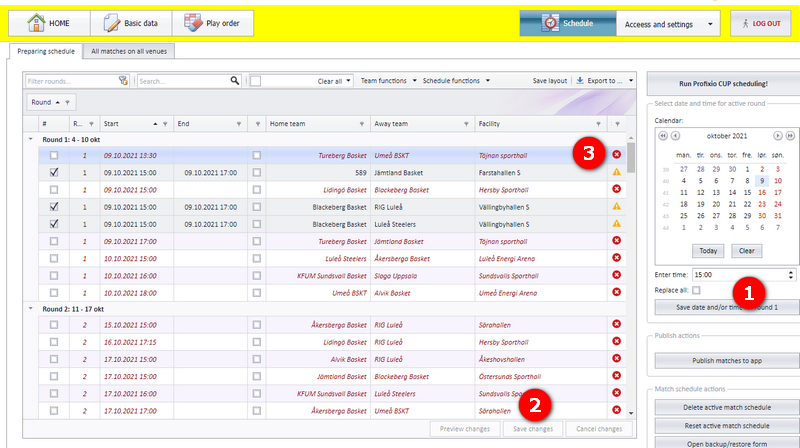Jump forward a year in calendar

790,136
